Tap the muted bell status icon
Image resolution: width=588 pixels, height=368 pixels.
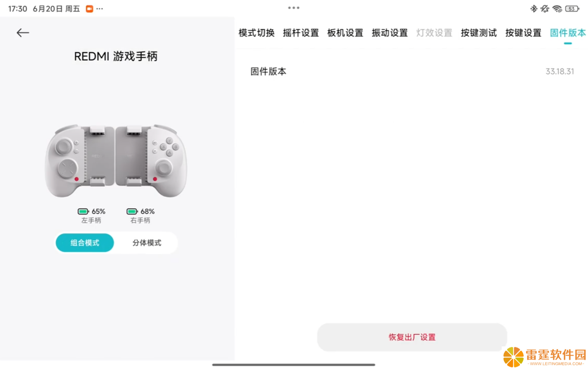click(545, 9)
